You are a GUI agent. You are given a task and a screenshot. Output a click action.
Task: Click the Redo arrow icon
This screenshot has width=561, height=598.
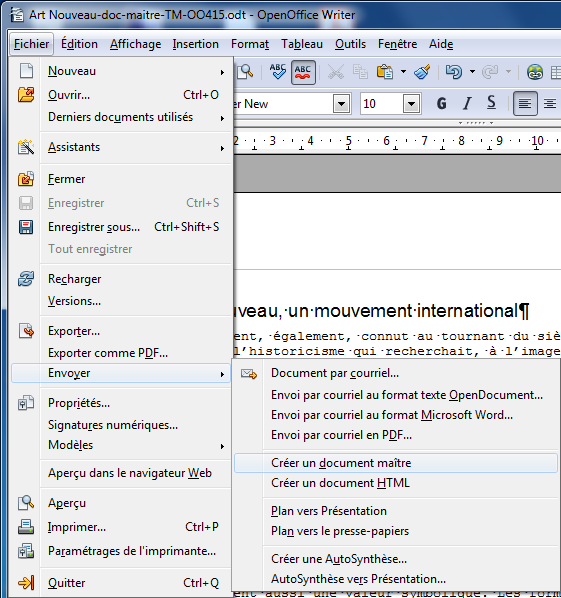click(490, 72)
